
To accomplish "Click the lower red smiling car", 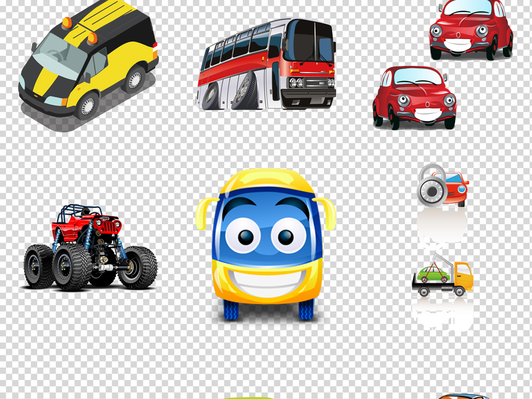I will tap(414, 97).
